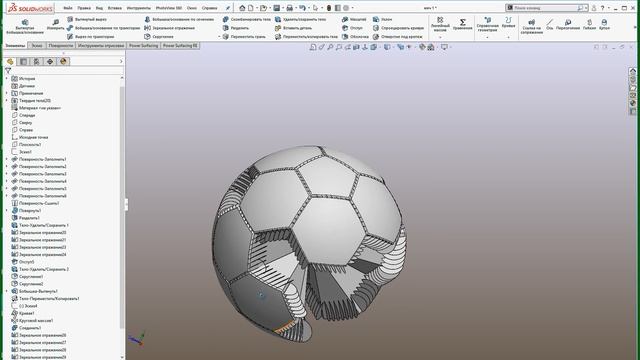The height and width of the screenshot is (360, 640).
Task: Click the Вытянутый вырез extruded cut tool
Action: (x=87, y=19)
